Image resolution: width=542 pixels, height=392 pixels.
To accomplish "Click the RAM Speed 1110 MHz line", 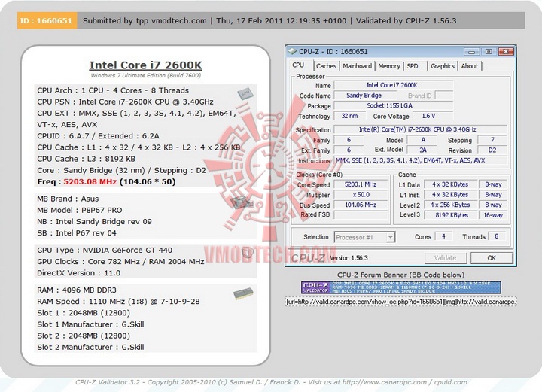I will pyautogui.click(x=118, y=302).
